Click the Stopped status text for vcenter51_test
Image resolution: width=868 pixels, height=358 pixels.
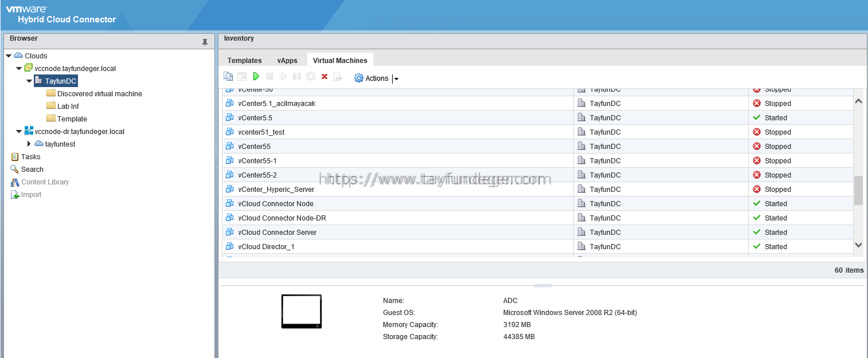tap(778, 132)
